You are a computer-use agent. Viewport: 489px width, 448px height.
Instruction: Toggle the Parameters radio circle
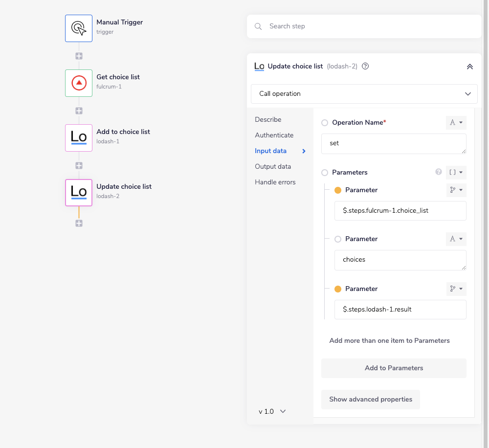pyautogui.click(x=325, y=173)
